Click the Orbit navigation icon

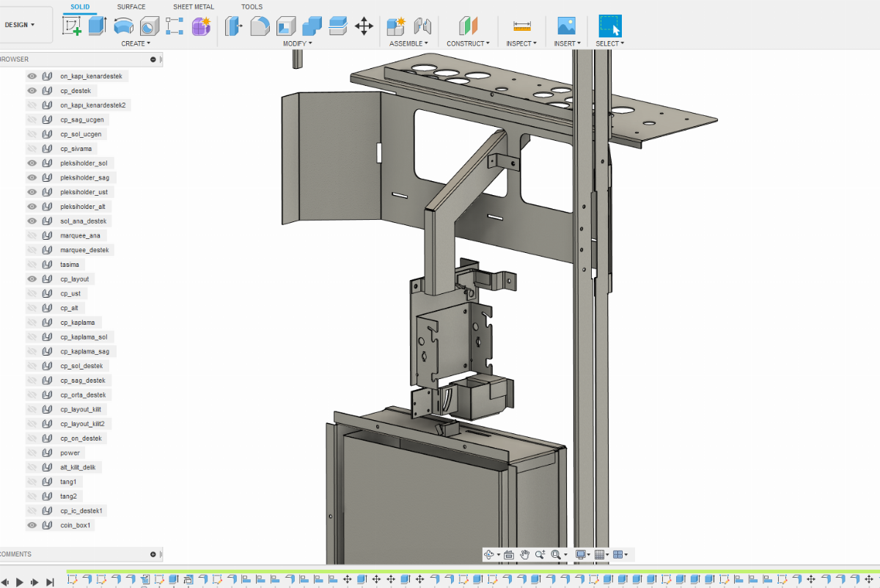(489, 555)
